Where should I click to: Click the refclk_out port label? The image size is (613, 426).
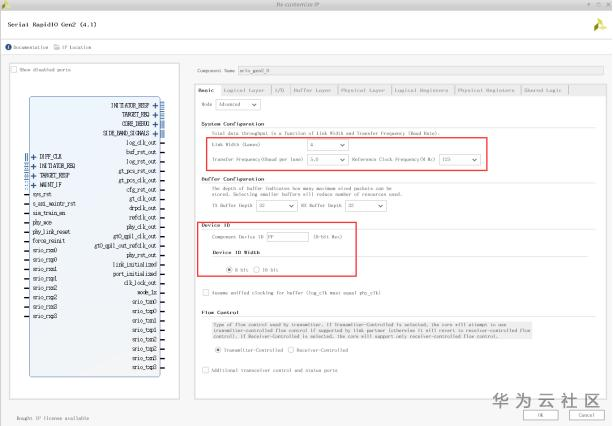tap(143, 218)
